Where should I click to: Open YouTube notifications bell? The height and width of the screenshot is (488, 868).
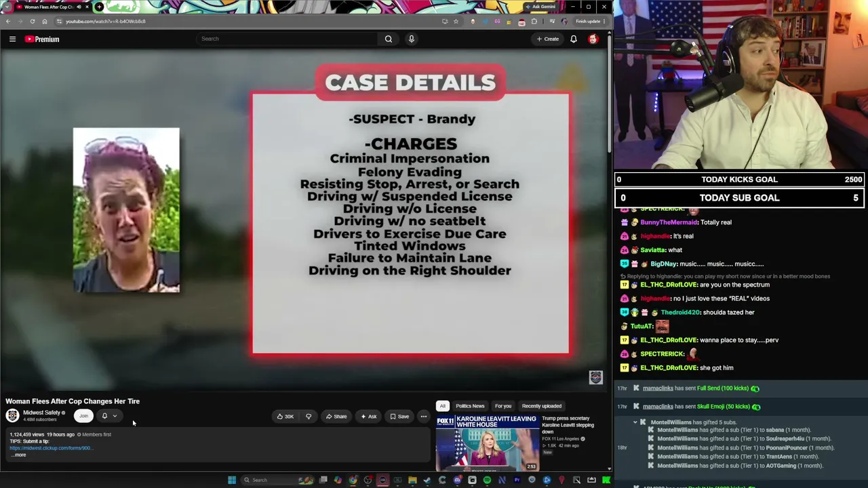click(574, 39)
